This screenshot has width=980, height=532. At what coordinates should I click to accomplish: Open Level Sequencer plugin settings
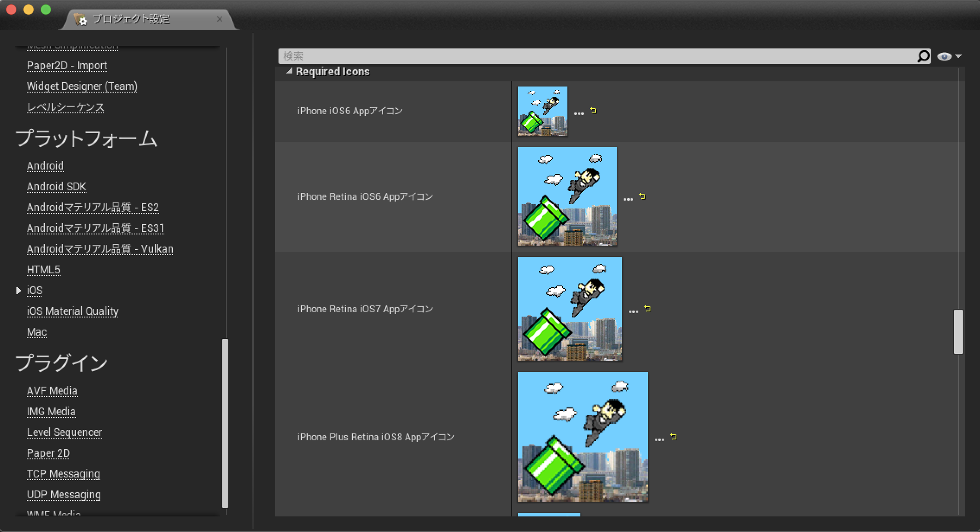coord(64,433)
